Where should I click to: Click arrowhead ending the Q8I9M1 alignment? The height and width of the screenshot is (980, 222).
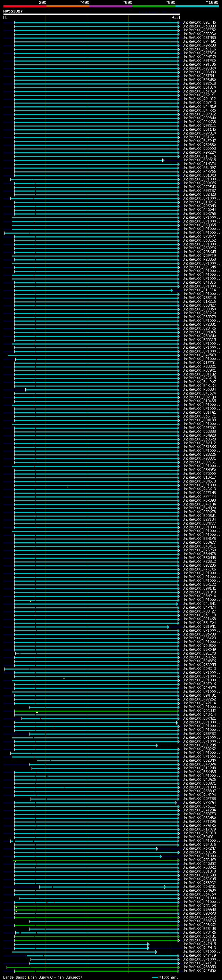pos(169,627)
